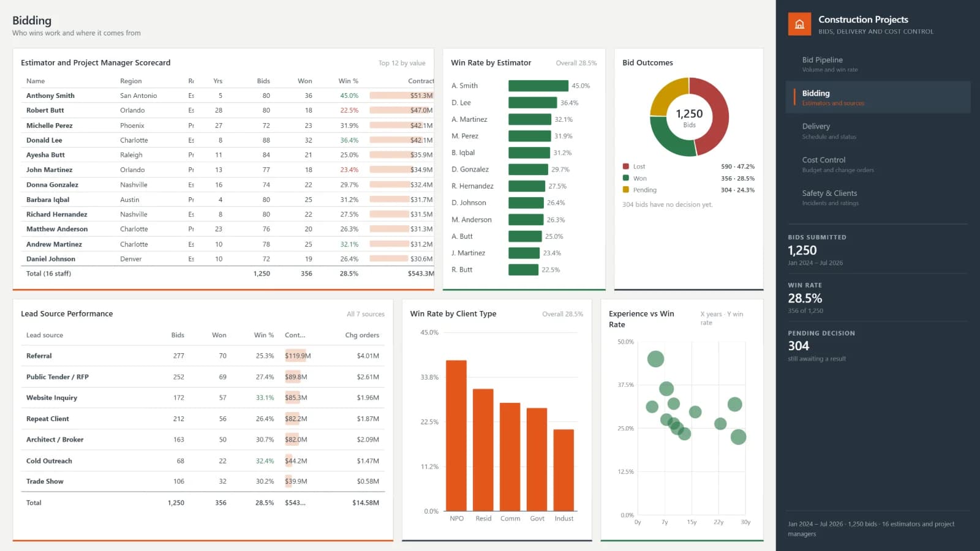Click the "Top 12 by value" label
This screenshot has width=980, height=551.
pyautogui.click(x=402, y=63)
